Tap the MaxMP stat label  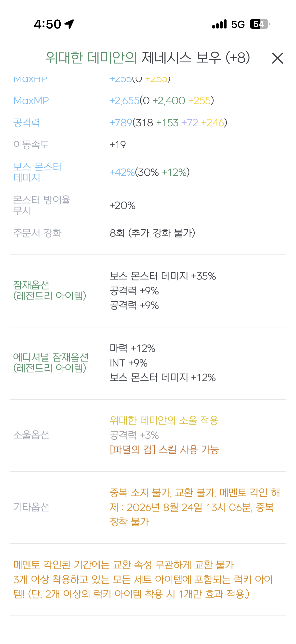click(31, 100)
